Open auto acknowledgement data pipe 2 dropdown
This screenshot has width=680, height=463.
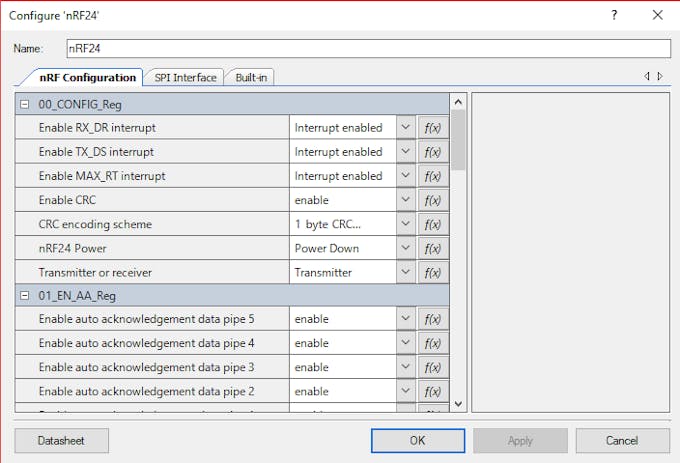(x=405, y=391)
